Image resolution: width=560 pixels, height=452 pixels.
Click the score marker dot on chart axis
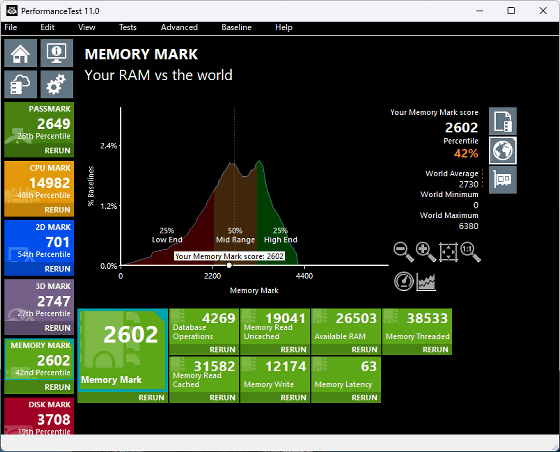click(229, 265)
